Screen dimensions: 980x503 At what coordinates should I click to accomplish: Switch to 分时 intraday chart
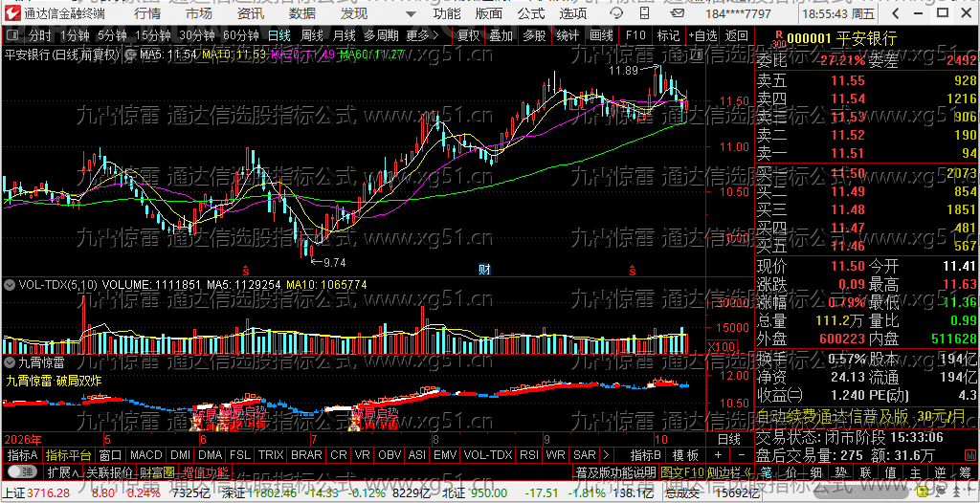point(40,35)
